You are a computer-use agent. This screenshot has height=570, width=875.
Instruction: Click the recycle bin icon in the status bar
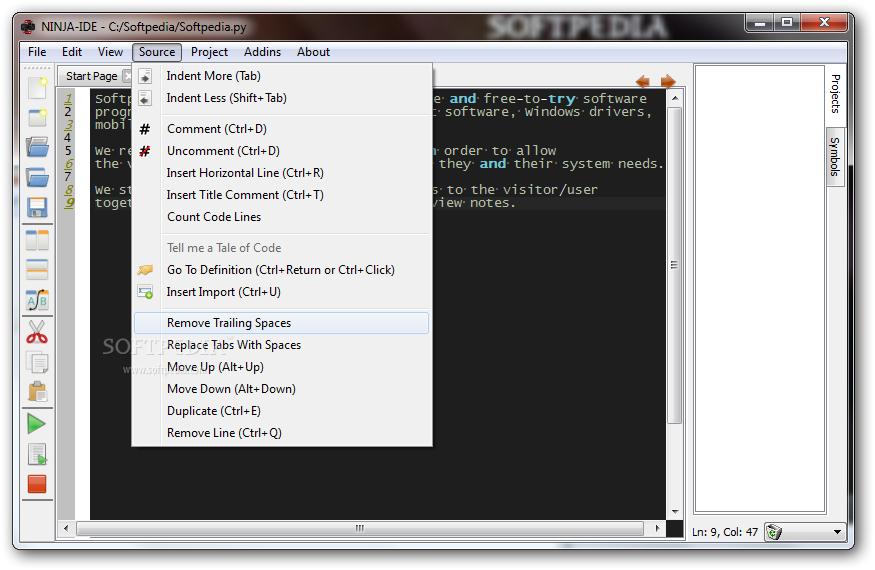[x=773, y=532]
